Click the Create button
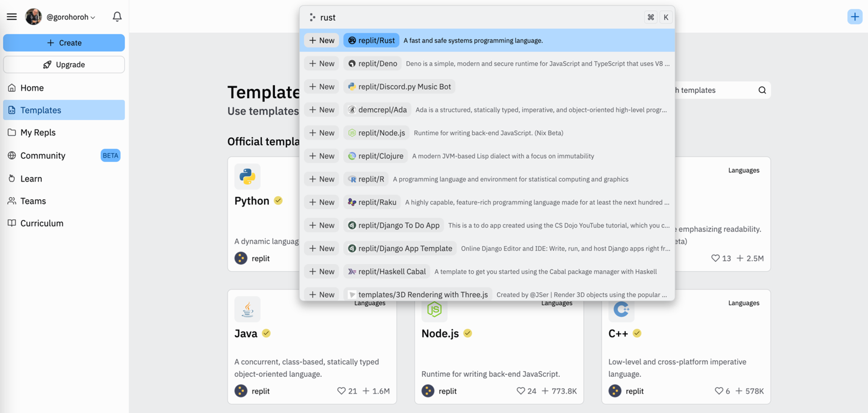This screenshot has height=413, width=868. (64, 43)
